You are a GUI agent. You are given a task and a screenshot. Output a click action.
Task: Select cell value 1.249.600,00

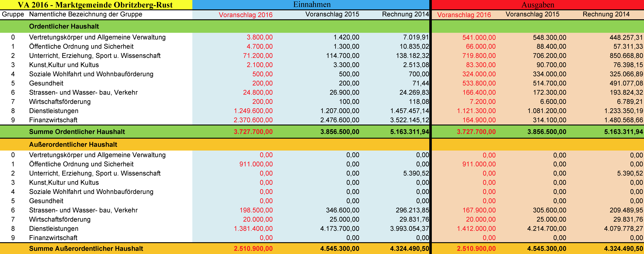253,111
